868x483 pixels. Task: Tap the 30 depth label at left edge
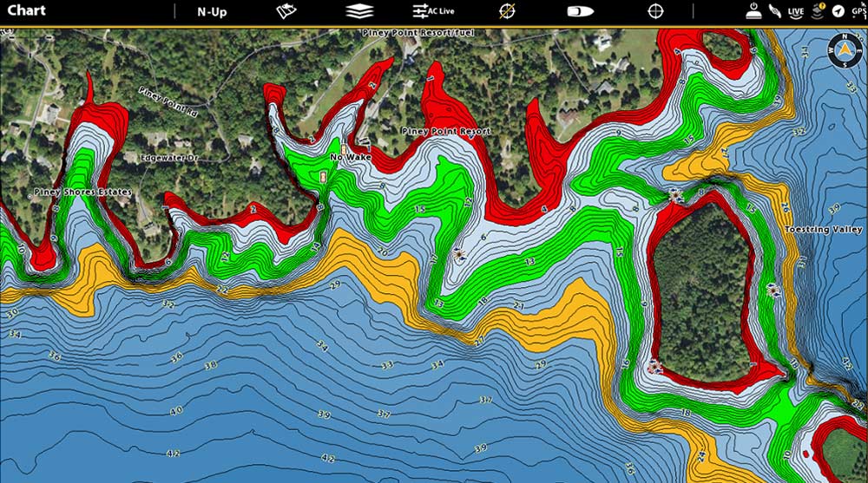coord(12,312)
